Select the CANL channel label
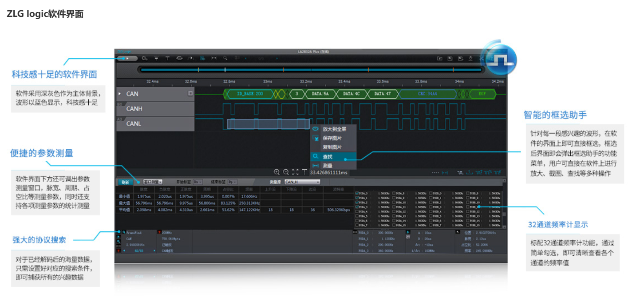Image resolution: width=644 pixels, height=298 pixels. click(155, 124)
